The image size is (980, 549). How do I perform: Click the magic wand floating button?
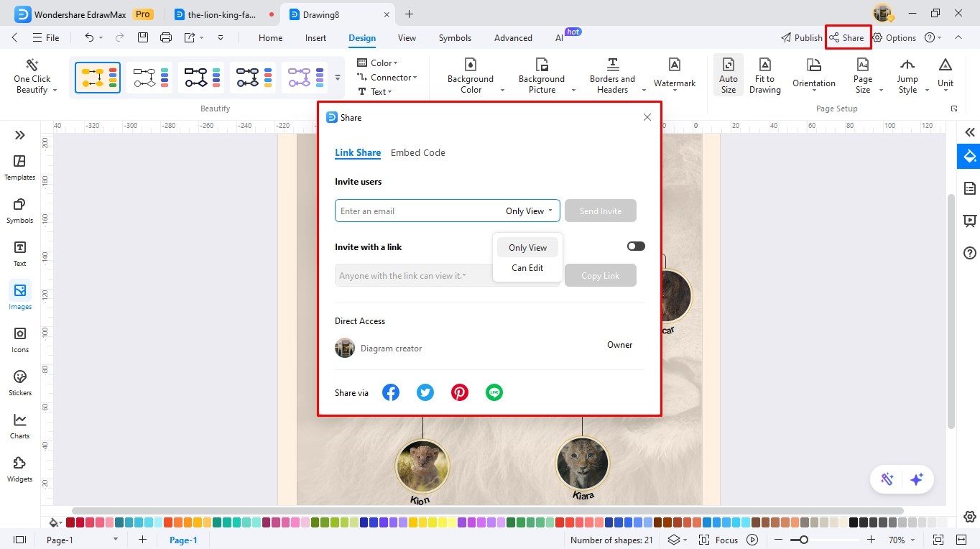[887, 479]
